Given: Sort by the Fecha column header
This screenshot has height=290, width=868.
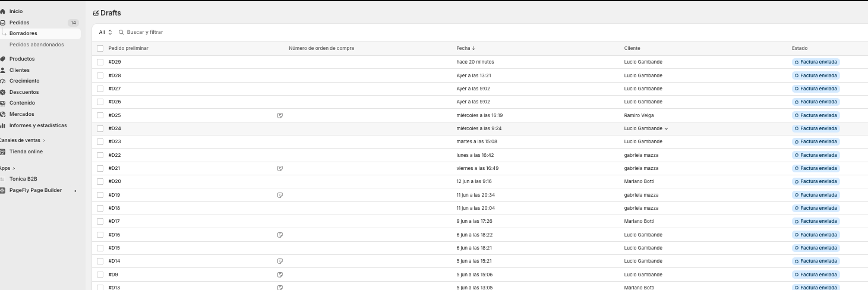Looking at the screenshot, I should click(x=466, y=48).
